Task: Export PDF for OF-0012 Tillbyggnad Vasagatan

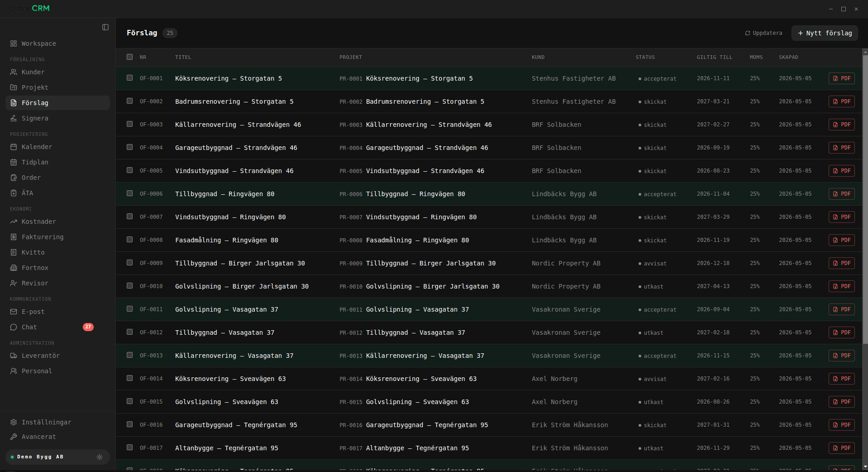Action: pyautogui.click(x=842, y=332)
